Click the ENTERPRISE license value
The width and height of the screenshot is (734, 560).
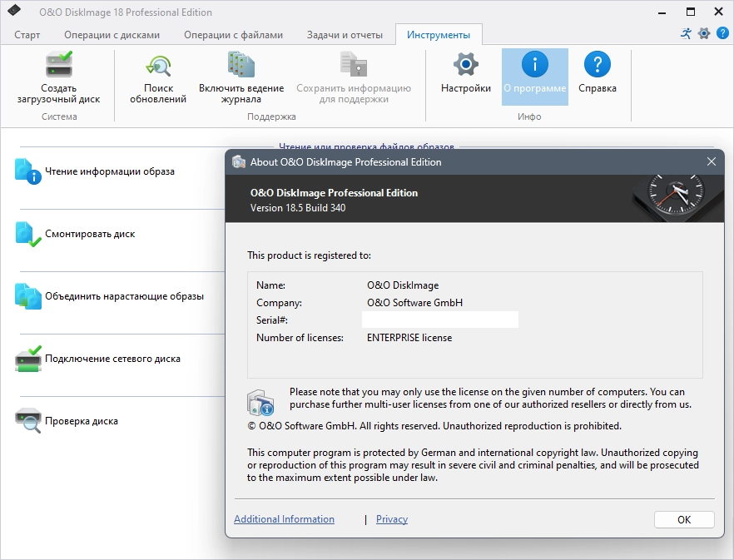point(409,338)
